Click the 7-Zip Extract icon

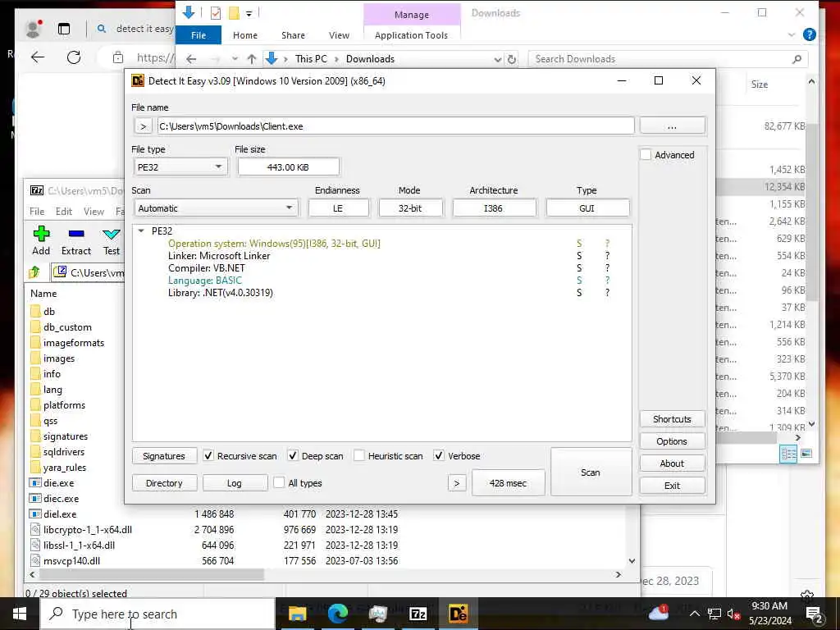[76, 234]
